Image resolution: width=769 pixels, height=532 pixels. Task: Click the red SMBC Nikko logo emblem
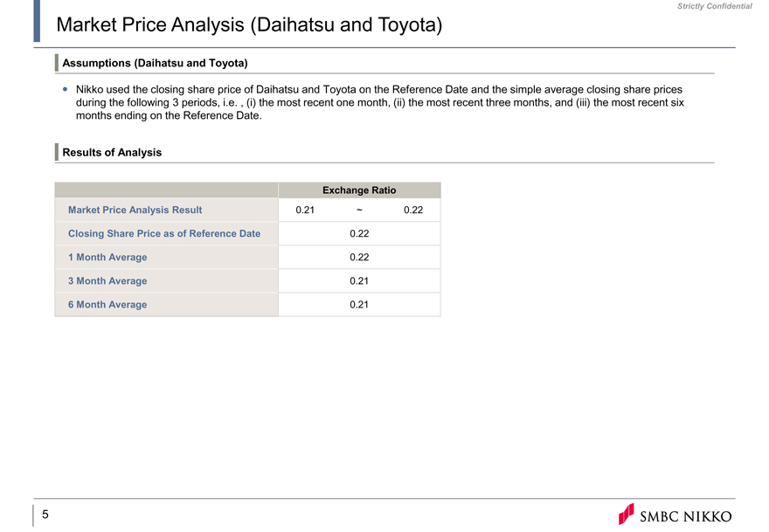[x=627, y=514]
